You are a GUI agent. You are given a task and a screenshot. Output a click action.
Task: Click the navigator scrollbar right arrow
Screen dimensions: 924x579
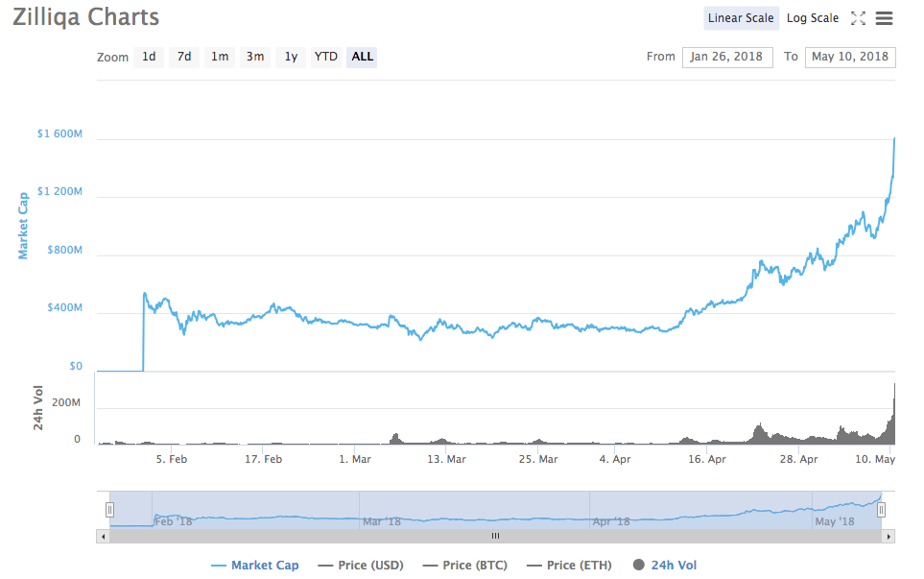888,536
